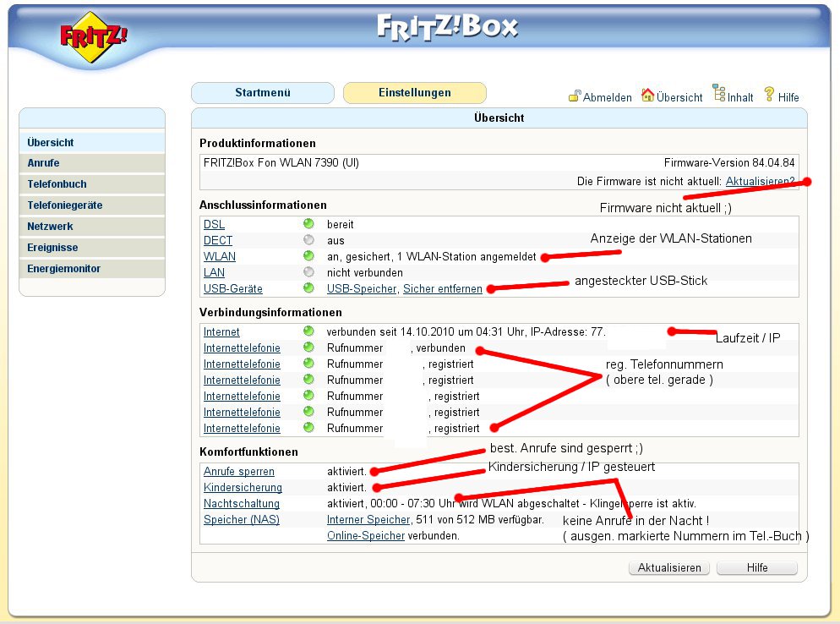
Task: Open the Internet connection link
Action: (221, 331)
